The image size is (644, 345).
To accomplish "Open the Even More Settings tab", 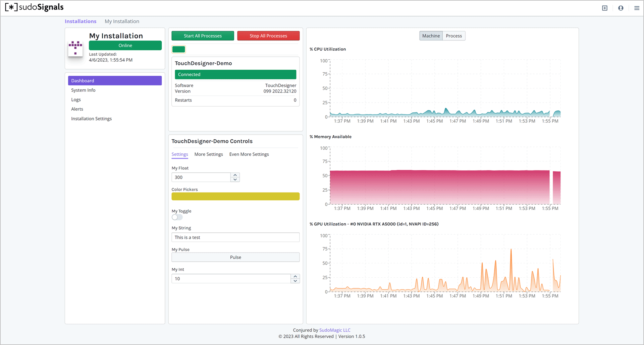I will [x=249, y=154].
